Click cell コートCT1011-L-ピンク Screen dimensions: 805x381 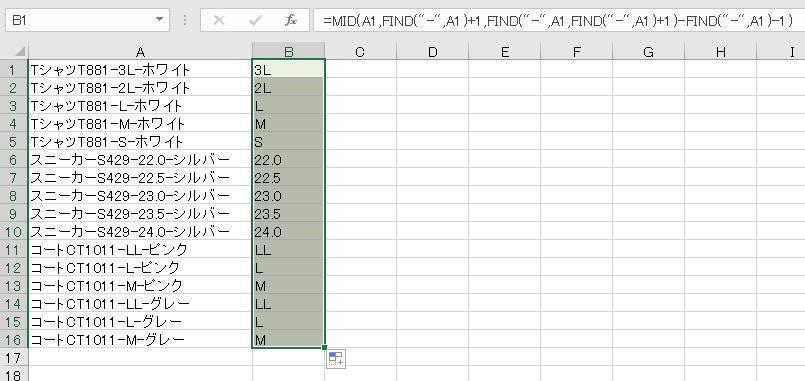pos(140,267)
